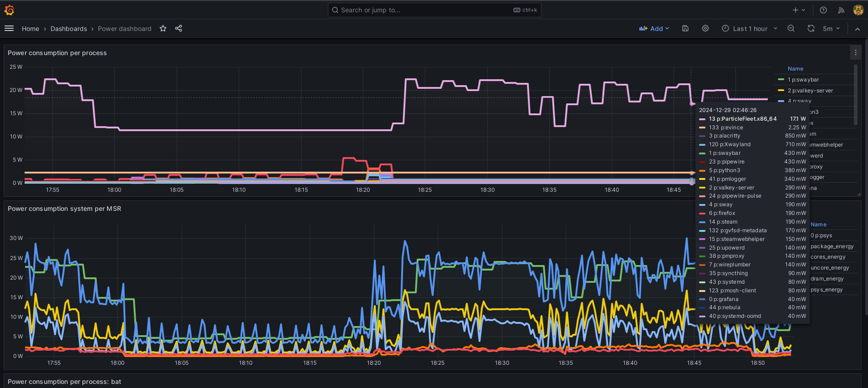Refresh the dashboard now

click(811, 28)
